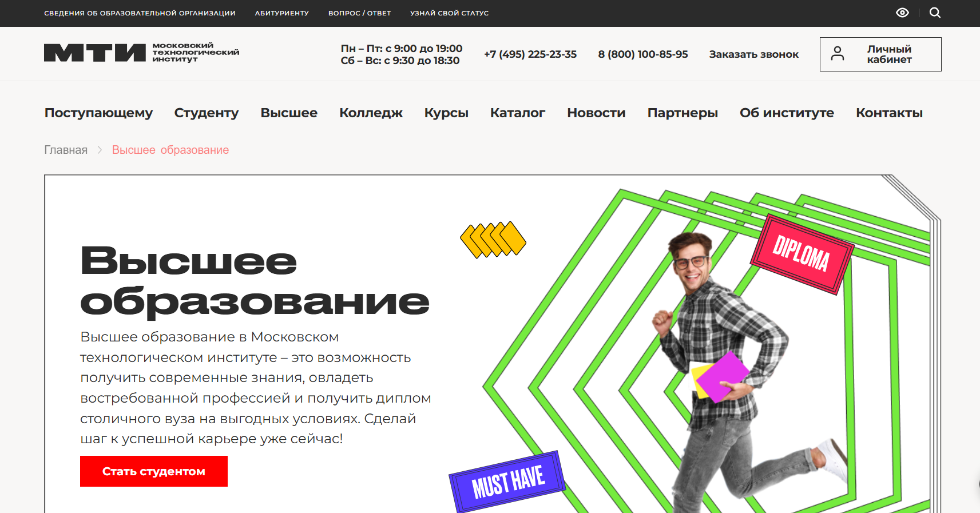This screenshot has width=980, height=513.
Task: Click the phone number 8 (800) 100-85-95
Action: pyautogui.click(x=643, y=54)
